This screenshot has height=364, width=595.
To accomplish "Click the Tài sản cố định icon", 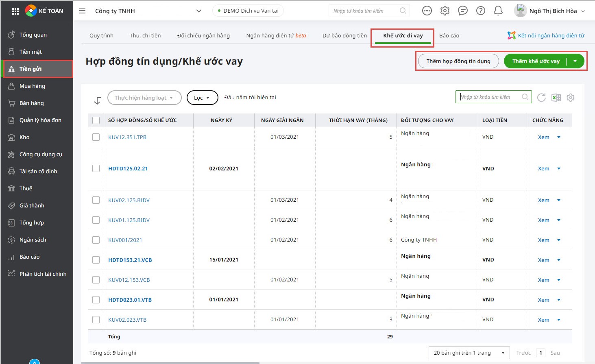I will tap(11, 171).
